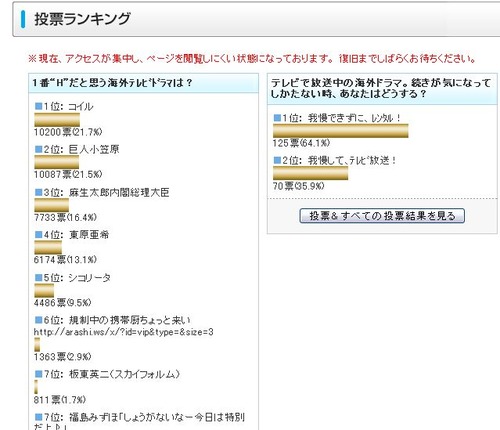This screenshot has width=500, height=430.
Task: Click blue square icon next to 1位 コイル
Action: click(x=39, y=106)
